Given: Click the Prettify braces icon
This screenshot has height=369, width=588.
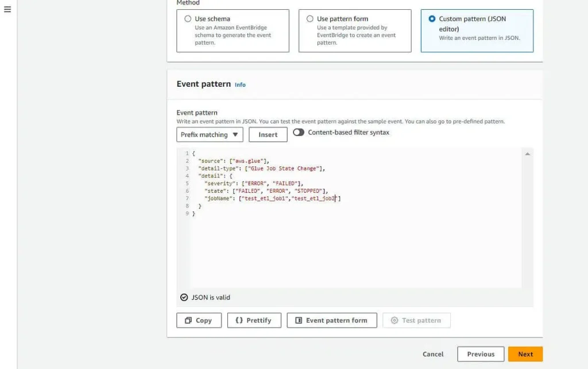Looking at the screenshot, I should [x=239, y=320].
